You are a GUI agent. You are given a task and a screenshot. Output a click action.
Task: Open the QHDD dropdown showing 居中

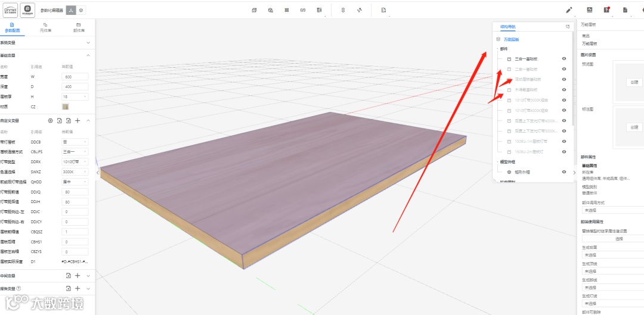pyautogui.click(x=75, y=182)
